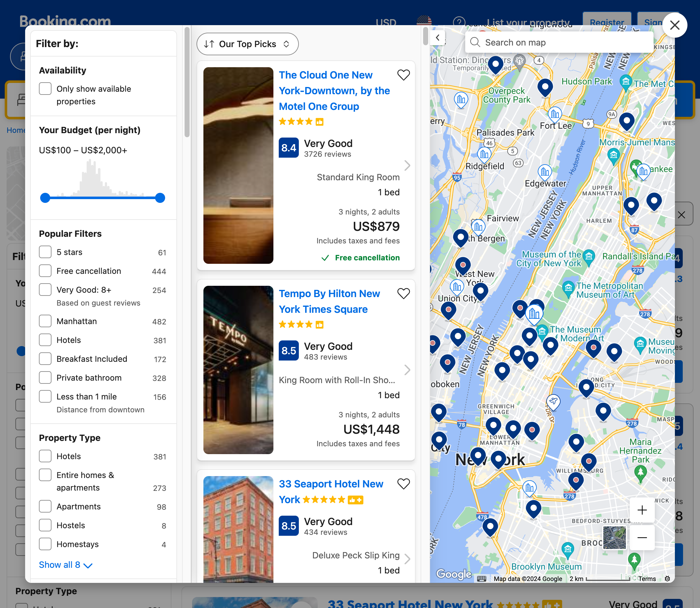Collapse the map with the back chevron
700x608 pixels.
pyautogui.click(x=438, y=38)
